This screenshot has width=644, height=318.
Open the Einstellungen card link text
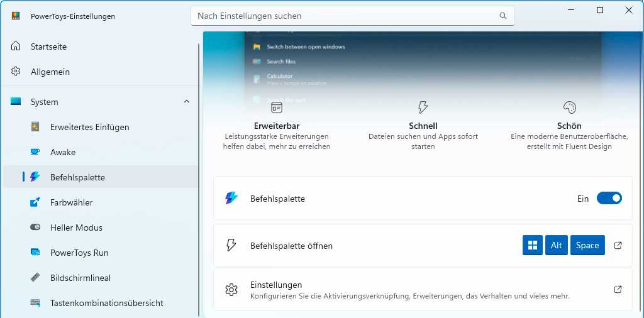pos(276,284)
